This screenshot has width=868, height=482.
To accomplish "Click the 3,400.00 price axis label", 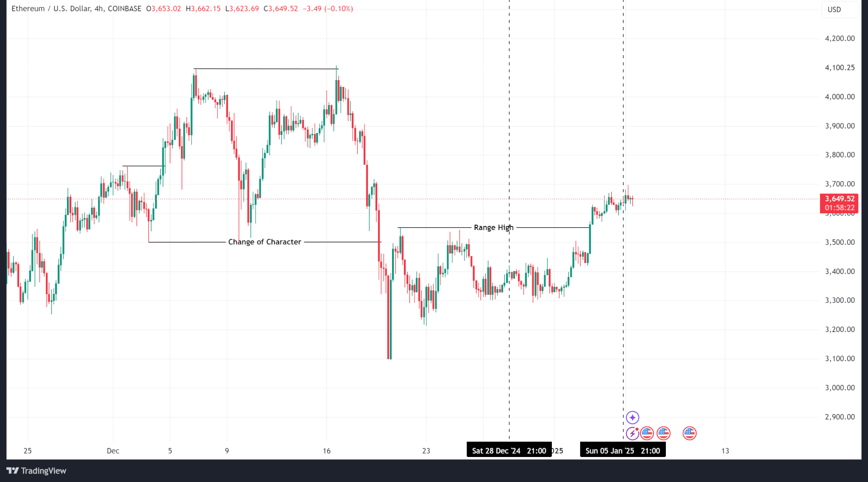I will 840,271.
